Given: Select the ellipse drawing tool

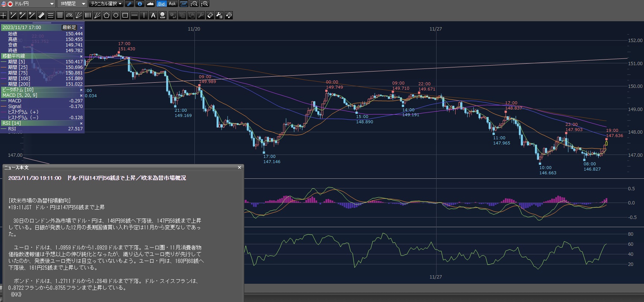Looking at the screenshot, I should pos(116,15).
